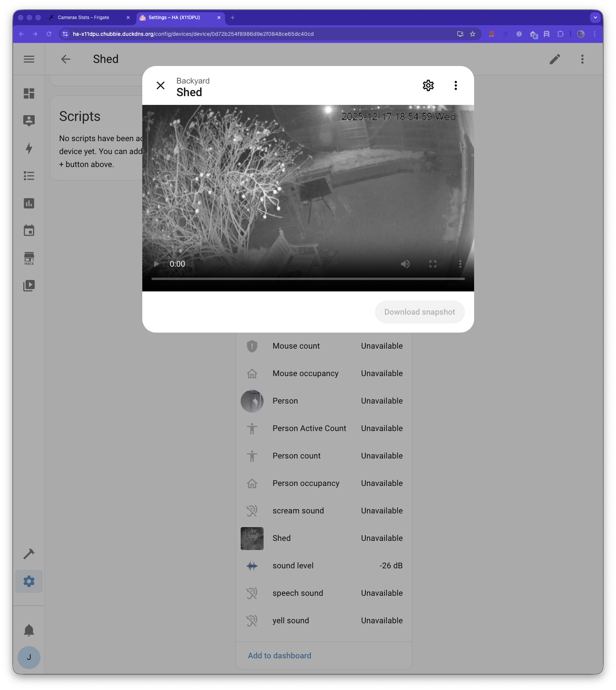Open the Person count entity
The height and width of the screenshot is (690, 616).
pyautogui.click(x=324, y=456)
